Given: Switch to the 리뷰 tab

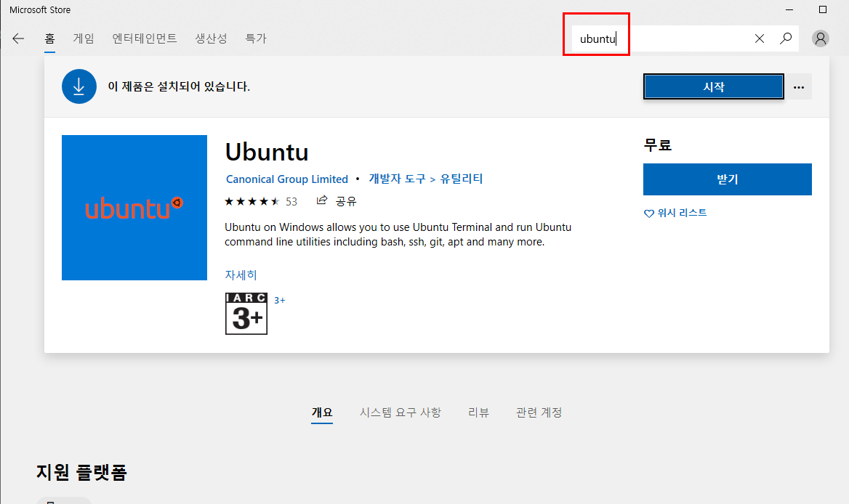Looking at the screenshot, I should point(478,412).
